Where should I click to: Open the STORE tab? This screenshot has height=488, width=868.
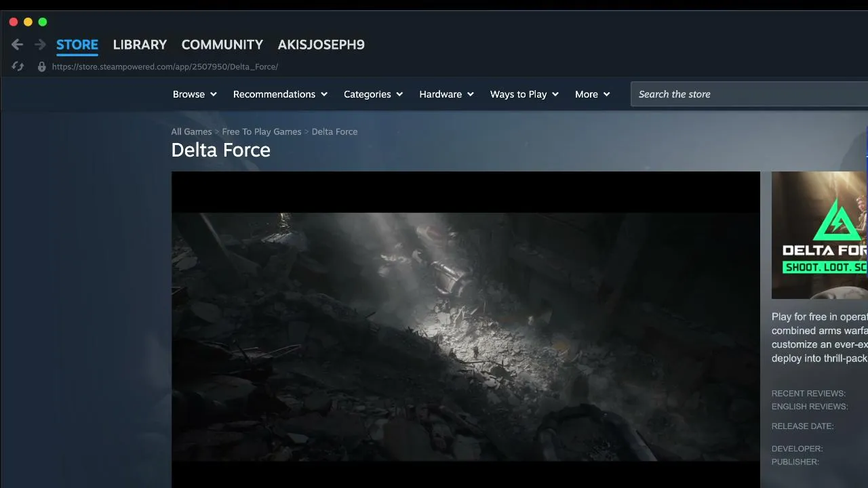pyautogui.click(x=77, y=45)
